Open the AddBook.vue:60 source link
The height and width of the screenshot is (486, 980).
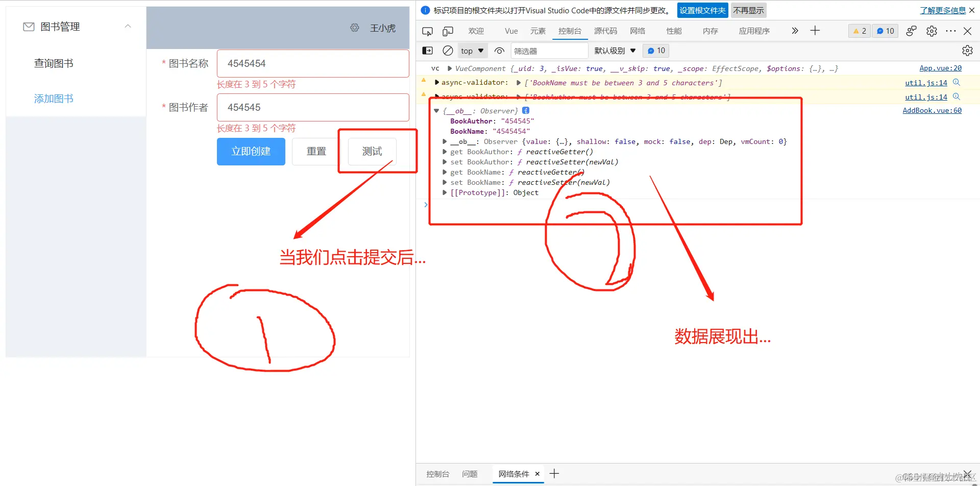932,110
